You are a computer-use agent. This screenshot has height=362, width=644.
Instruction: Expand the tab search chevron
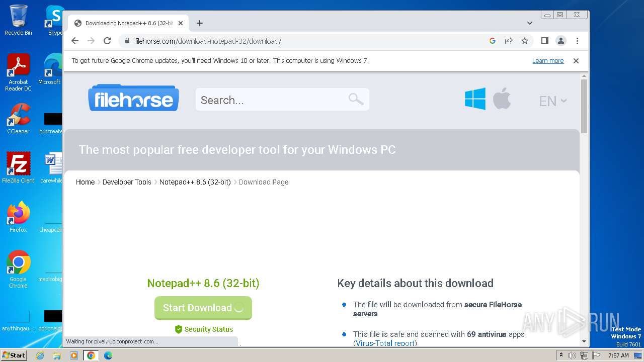pos(530,23)
